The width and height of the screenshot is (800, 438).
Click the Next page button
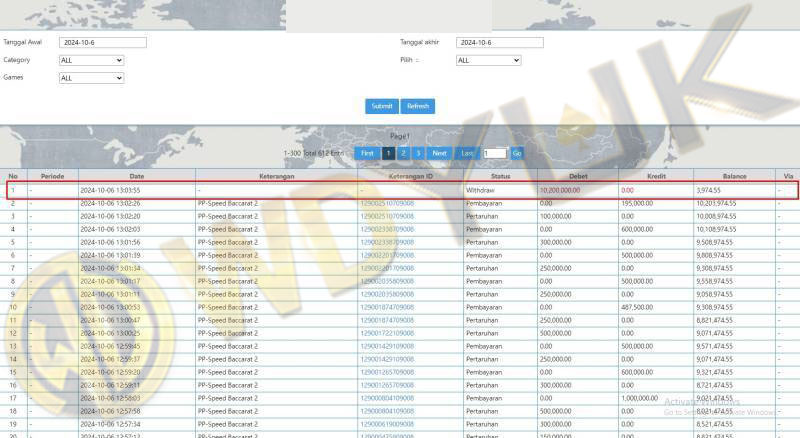click(439, 153)
